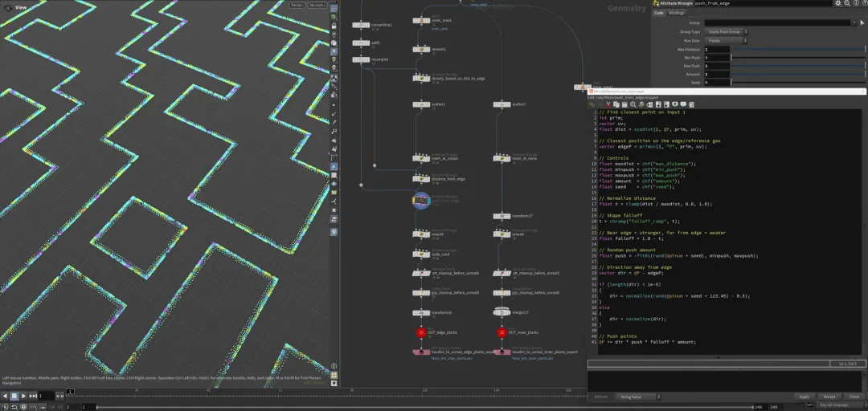
Task: Expand the Group field dropdown arrow
Action: click(x=854, y=22)
